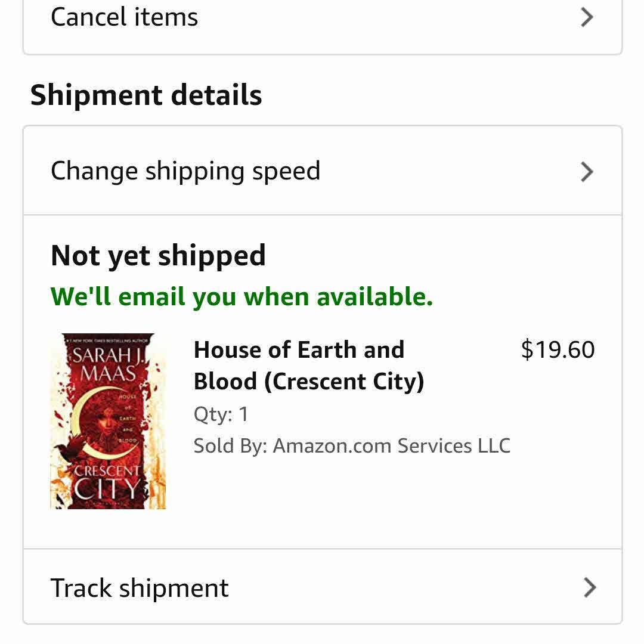
Task: Open the Track shipment row
Action: (x=322, y=587)
